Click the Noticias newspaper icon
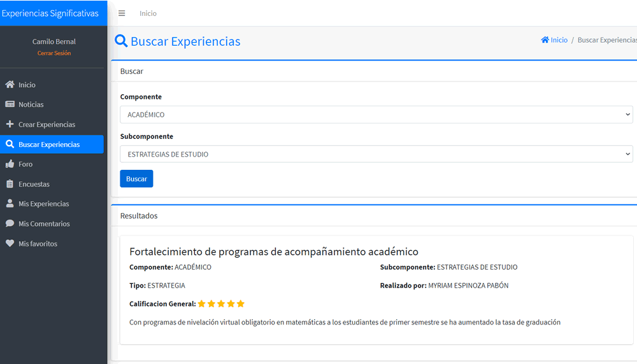637x364 pixels. click(x=10, y=104)
